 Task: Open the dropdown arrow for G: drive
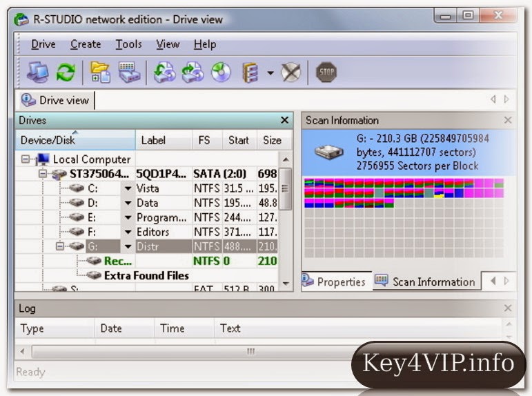click(x=128, y=247)
